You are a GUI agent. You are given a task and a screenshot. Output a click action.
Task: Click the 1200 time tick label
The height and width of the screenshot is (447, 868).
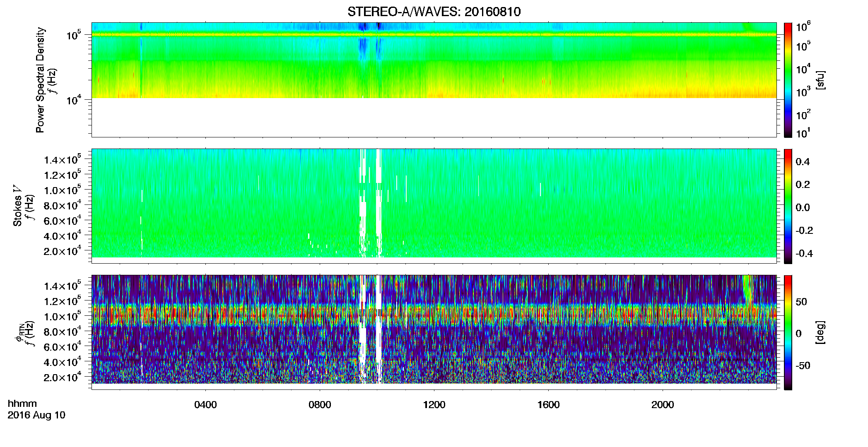pyautogui.click(x=434, y=405)
